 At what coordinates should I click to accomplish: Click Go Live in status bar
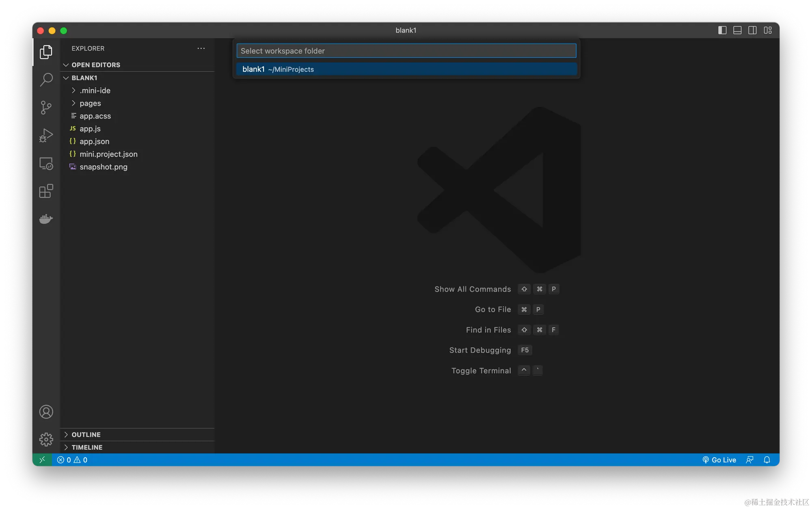tap(719, 460)
